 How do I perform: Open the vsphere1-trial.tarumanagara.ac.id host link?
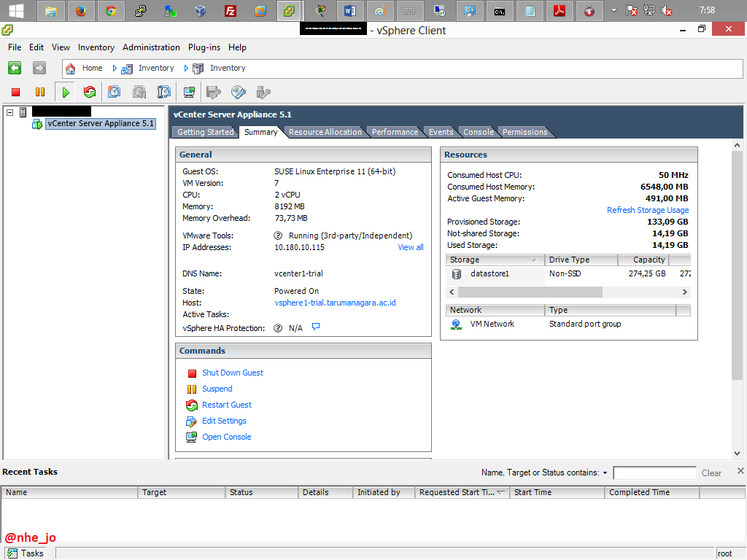click(335, 303)
